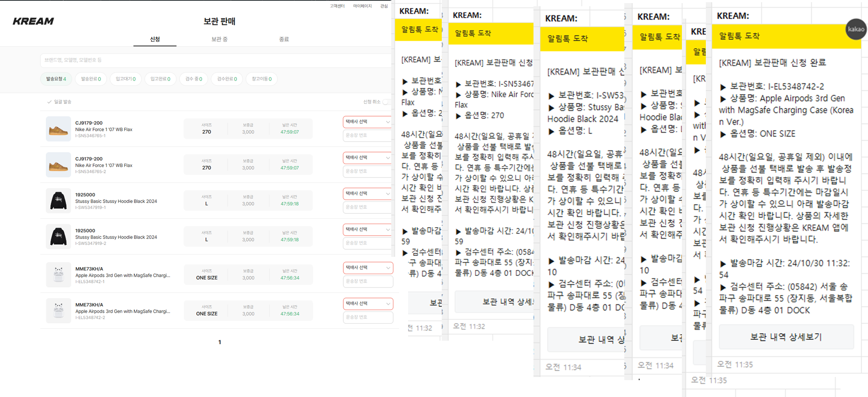The width and height of the screenshot is (868, 397).
Task: Select the 발송요청 4 filter chip
Action: coord(56,79)
